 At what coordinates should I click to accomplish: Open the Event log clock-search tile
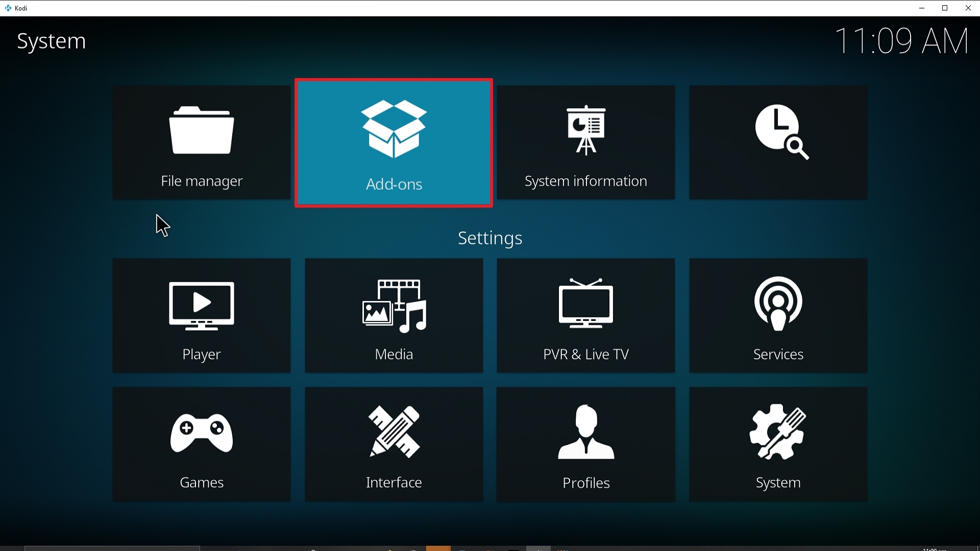778,143
